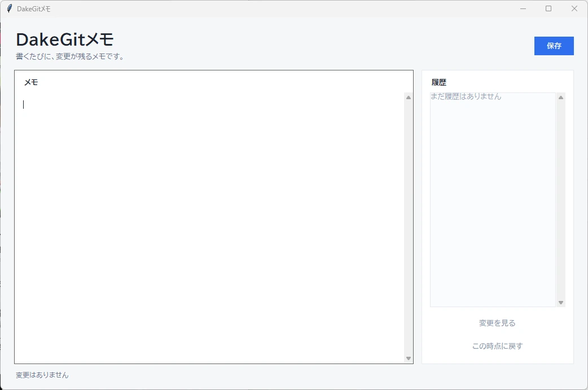Image resolution: width=588 pixels, height=390 pixels.
Task: Click the blue 保存 save button
Action: pyautogui.click(x=554, y=46)
